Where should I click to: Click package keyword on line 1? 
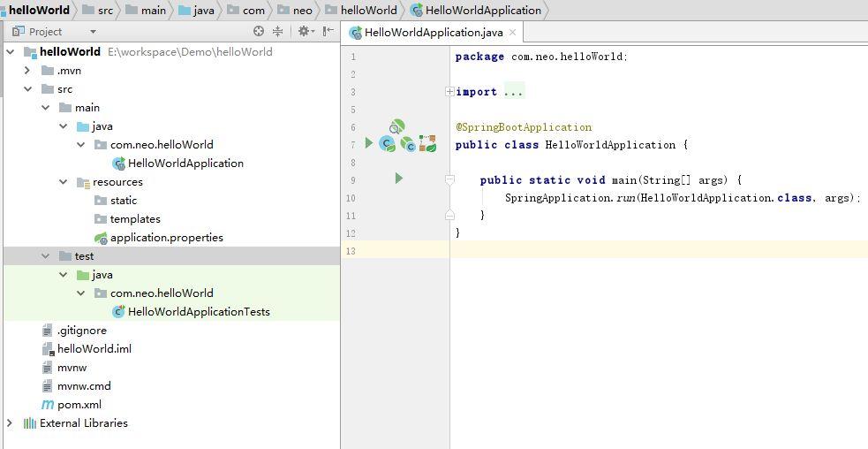[479, 57]
